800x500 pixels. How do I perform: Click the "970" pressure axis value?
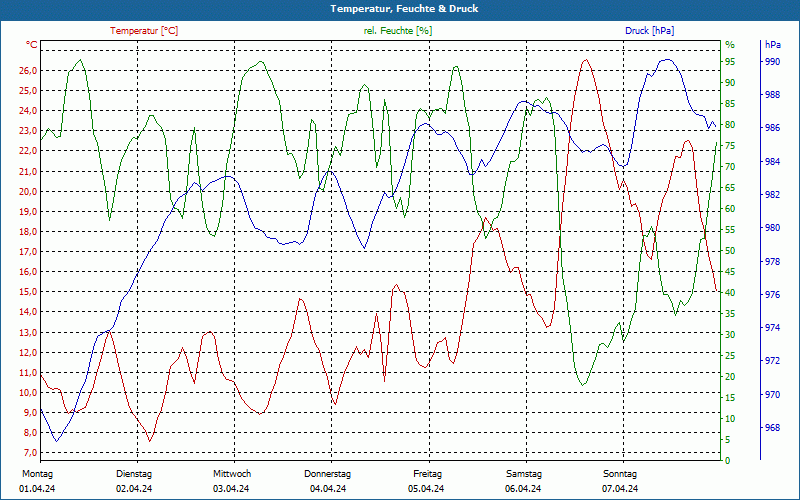[x=772, y=394]
